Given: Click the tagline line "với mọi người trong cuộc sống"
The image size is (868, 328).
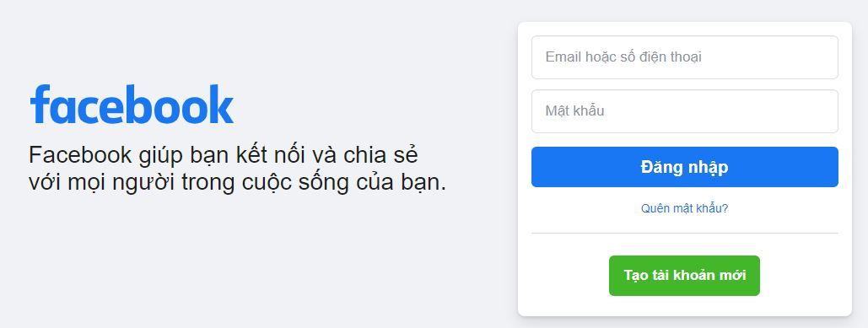Looking at the screenshot, I should click(237, 183).
